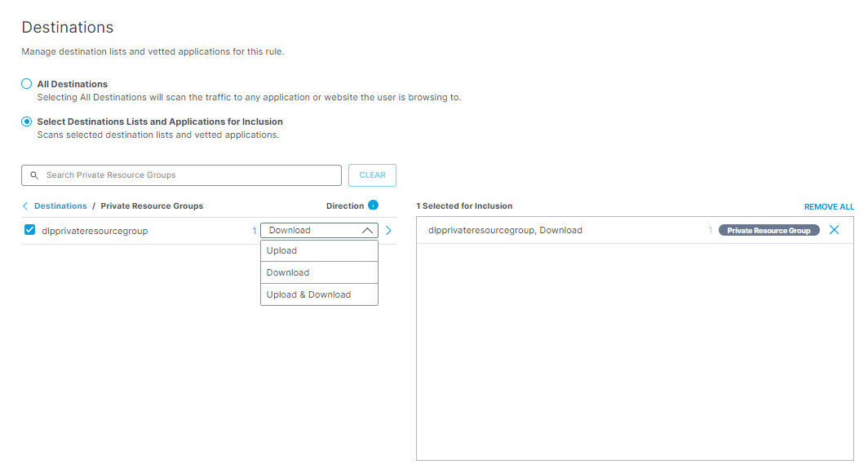The width and height of the screenshot is (868, 473).
Task: Click the REMOVE ALL link
Action: pyautogui.click(x=829, y=207)
